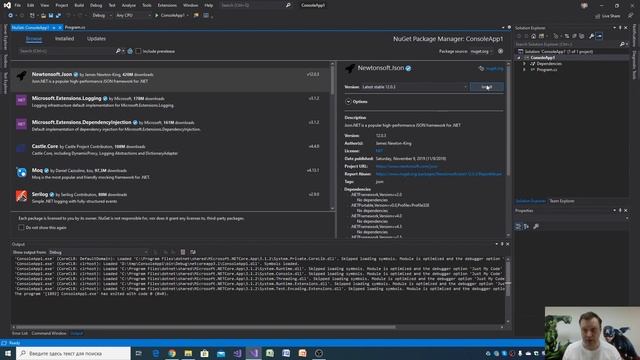Click the NuGet package search field
The image size is (640, 360).
pos(66,51)
